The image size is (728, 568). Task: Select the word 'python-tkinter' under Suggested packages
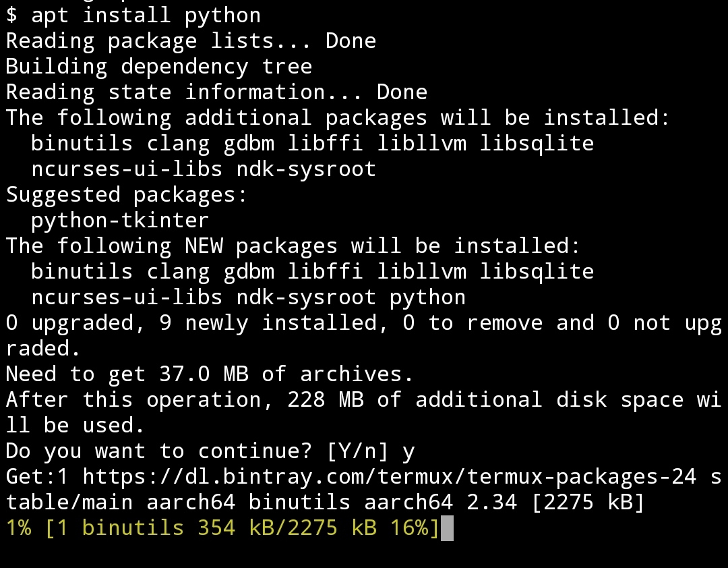(x=120, y=221)
